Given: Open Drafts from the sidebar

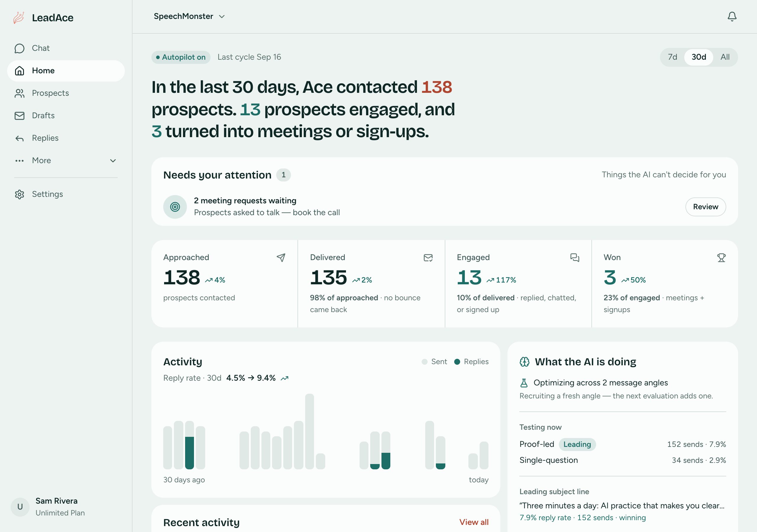Looking at the screenshot, I should (66, 116).
